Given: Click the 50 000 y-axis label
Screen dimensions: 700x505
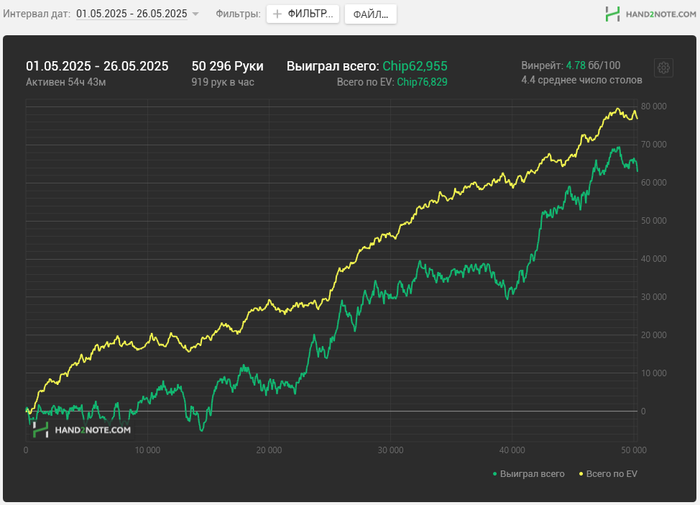Looking at the screenshot, I should tap(654, 221).
